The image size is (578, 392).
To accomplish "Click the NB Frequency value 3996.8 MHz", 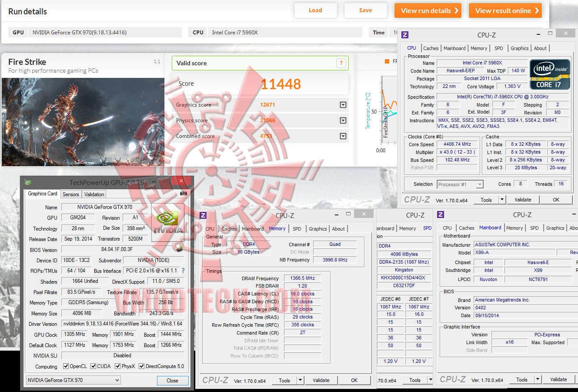I will click(x=335, y=260).
